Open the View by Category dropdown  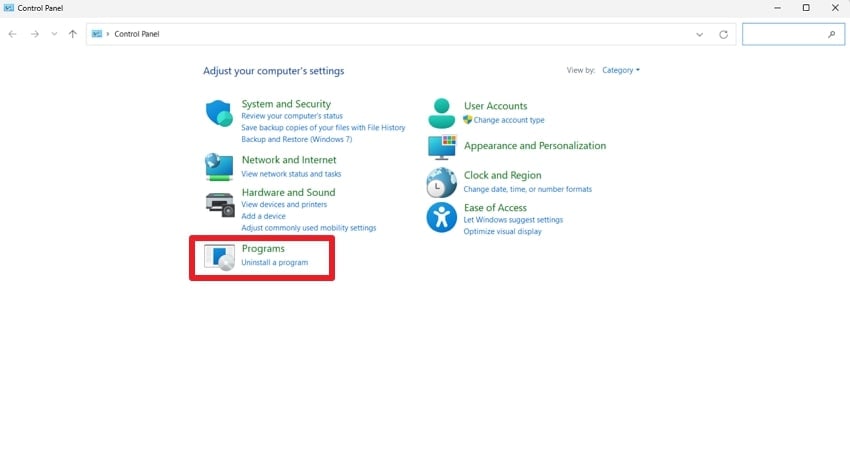click(621, 70)
